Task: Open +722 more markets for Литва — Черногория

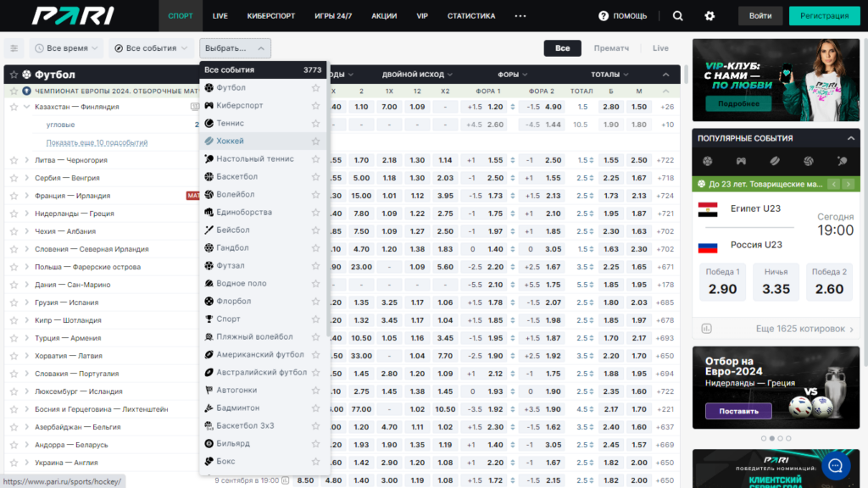Action: [x=665, y=160]
